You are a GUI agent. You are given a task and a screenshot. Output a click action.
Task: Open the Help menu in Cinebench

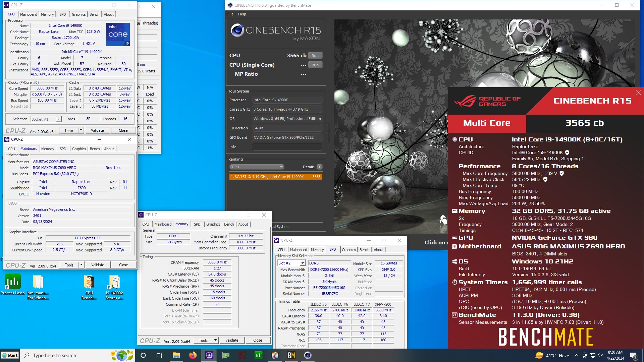point(242,14)
